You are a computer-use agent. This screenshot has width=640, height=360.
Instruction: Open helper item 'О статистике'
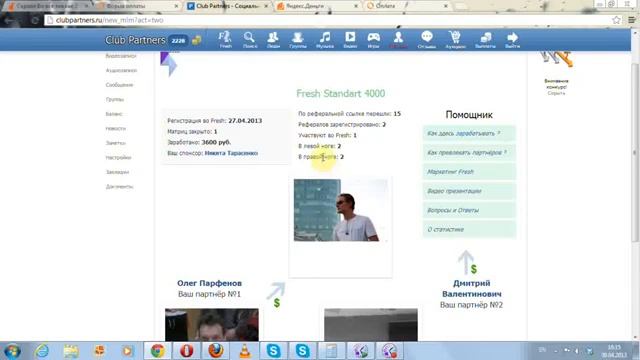point(469,229)
